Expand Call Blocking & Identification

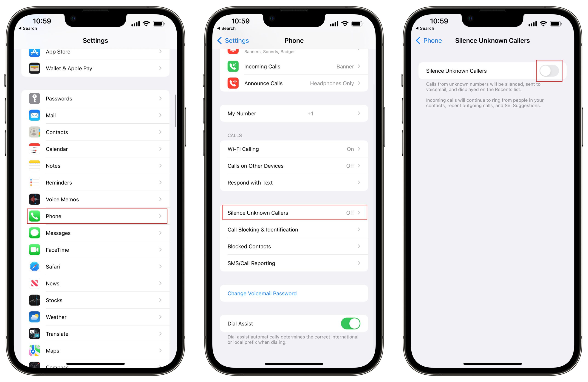tap(294, 229)
